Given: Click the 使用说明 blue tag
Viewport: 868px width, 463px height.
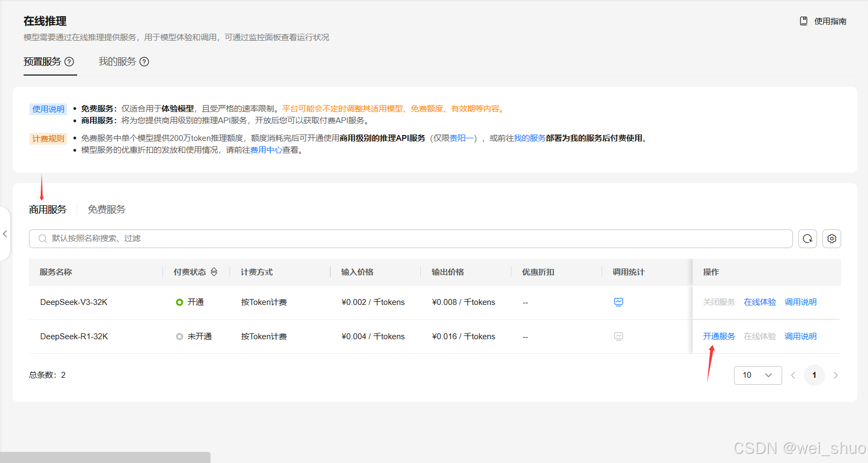Looking at the screenshot, I should (x=48, y=109).
